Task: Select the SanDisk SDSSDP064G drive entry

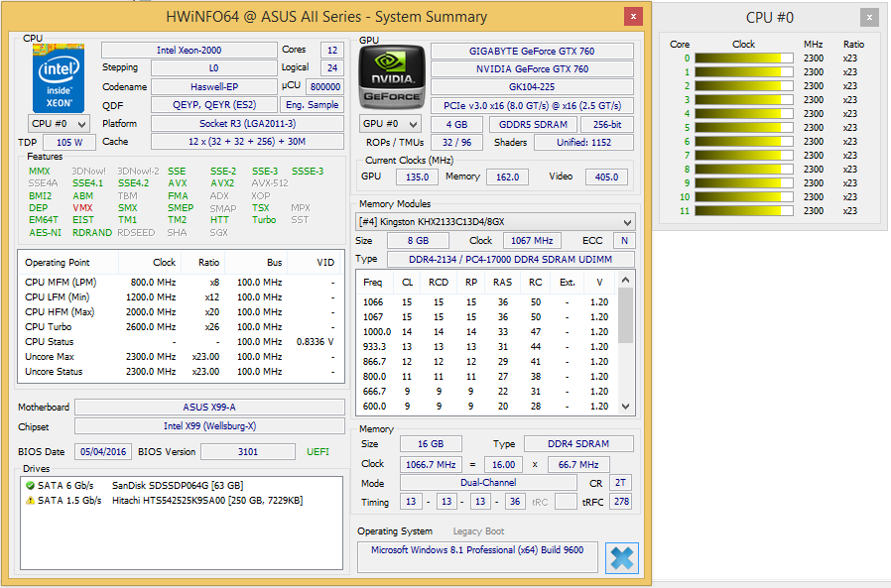Action: tap(178, 485)
